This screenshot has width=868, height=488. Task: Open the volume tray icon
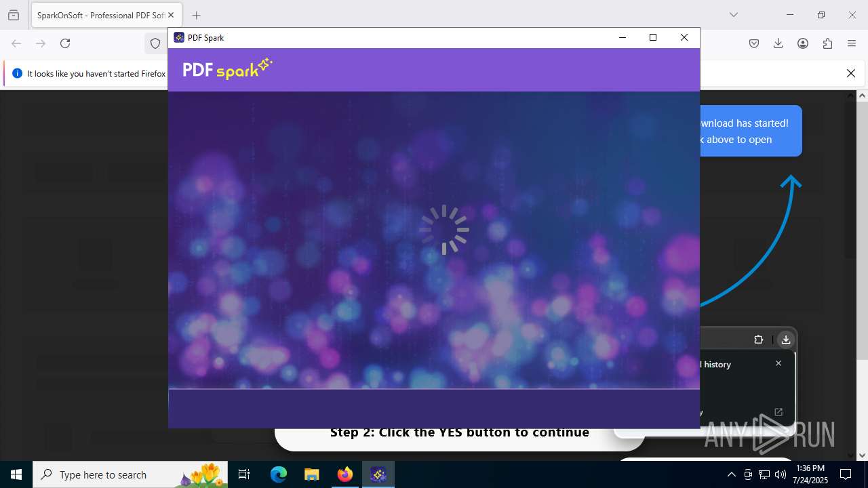[x=781, y=474]
